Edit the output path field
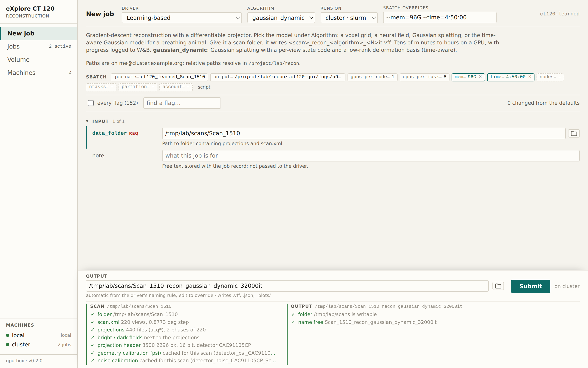The width and height of the screenshot is (588, 368). click(x=287, y=286)
